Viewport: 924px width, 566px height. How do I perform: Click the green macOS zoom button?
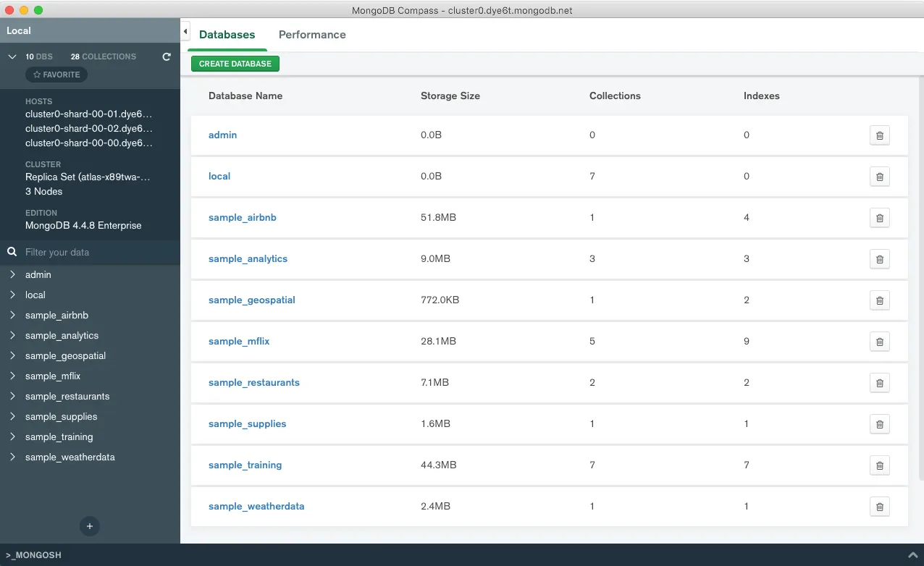pos(38,10)
